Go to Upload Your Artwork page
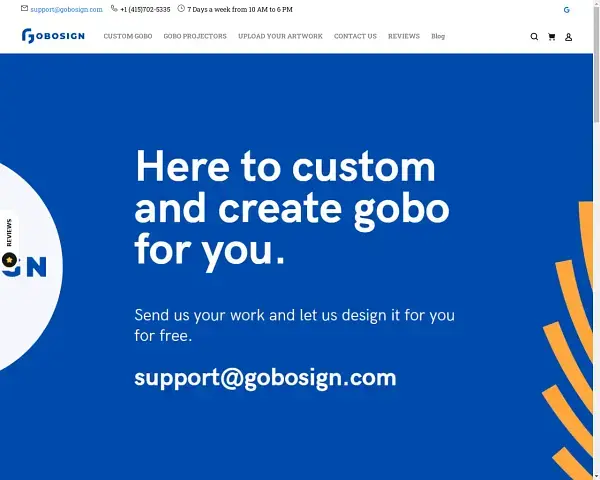 pos(280,36)
